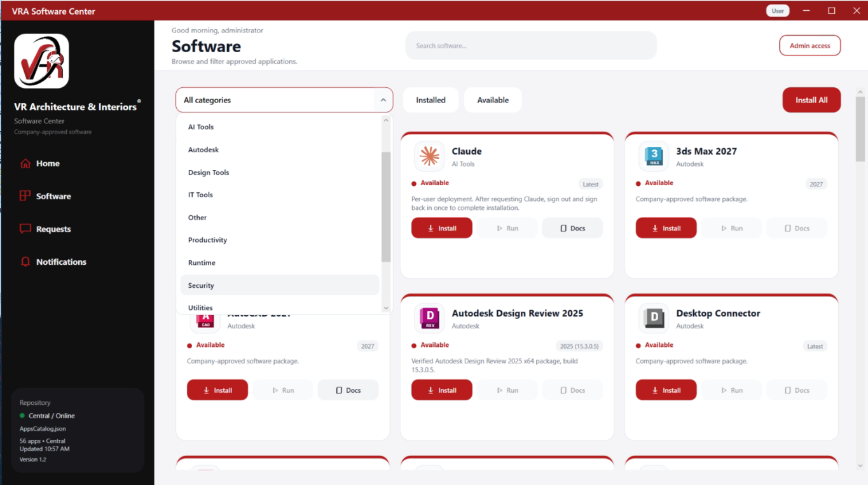Choose the Design Tools category

pyautogui.click(x=280, y=172)
